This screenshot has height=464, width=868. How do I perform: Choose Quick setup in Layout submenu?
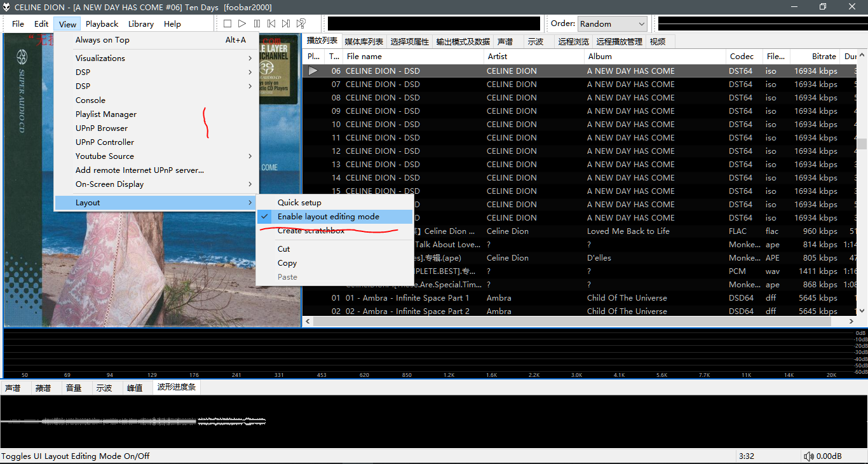299,203
